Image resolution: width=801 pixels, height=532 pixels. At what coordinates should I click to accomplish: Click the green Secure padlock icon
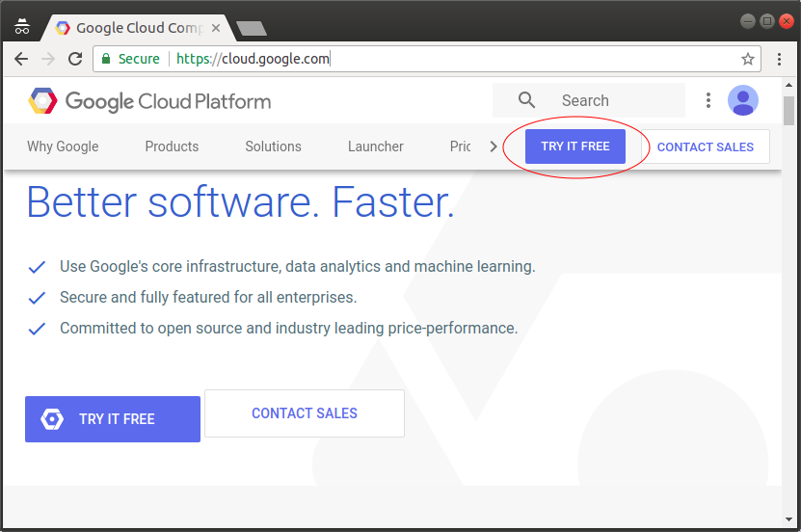pyautogui.click(x=106, y=59)
